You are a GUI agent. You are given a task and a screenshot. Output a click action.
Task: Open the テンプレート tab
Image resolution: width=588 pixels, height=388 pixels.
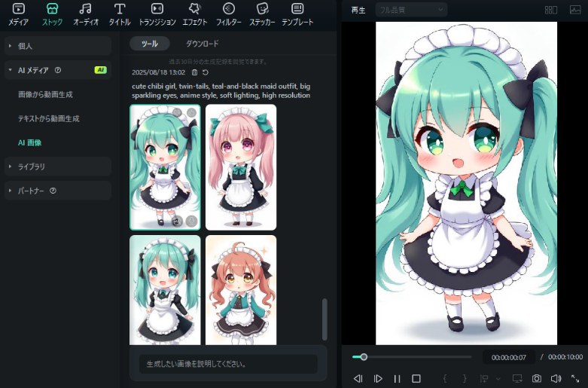click(x=297, y=14)
